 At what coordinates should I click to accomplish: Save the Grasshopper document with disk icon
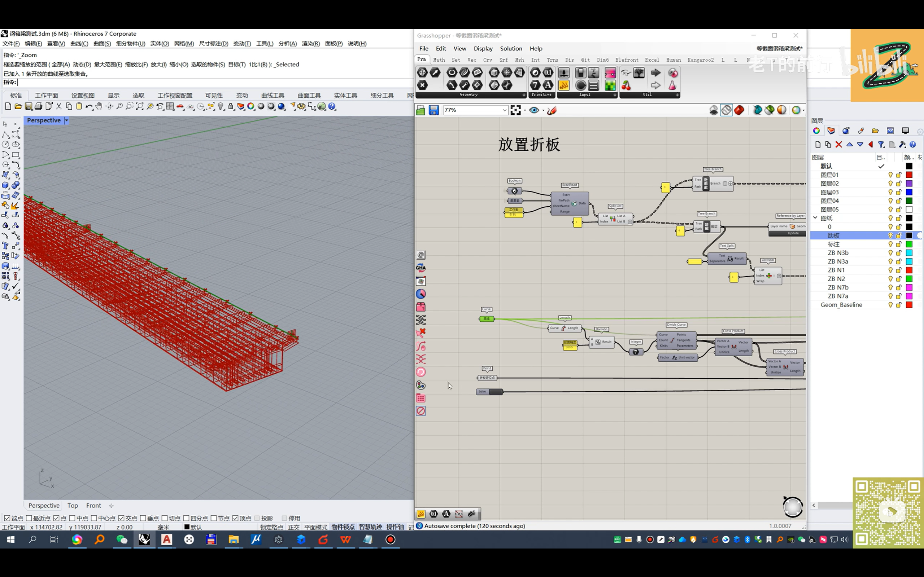click(x=433, y=110)
